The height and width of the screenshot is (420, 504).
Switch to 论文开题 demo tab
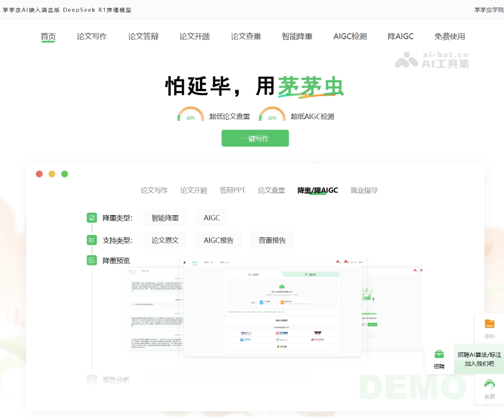pos(194,190)
